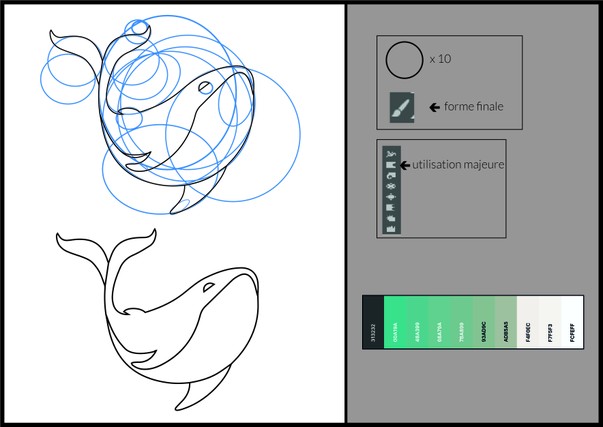Select the 93AD9C green swatch
The height and width of the screenshot is (427, 603).
coord(484,322)
